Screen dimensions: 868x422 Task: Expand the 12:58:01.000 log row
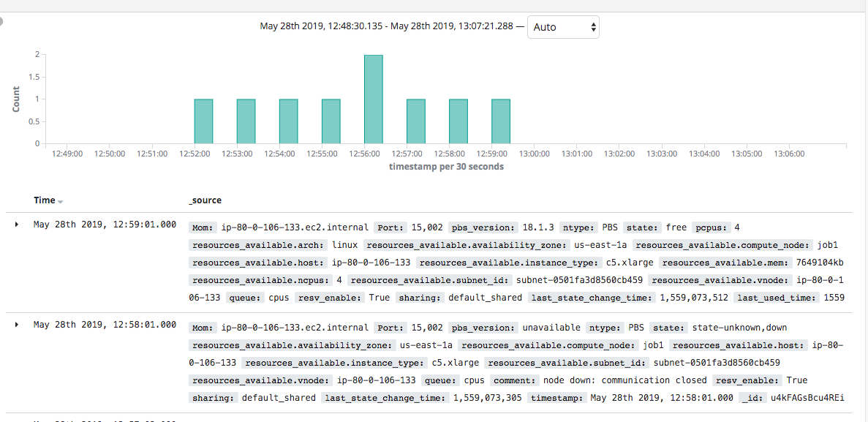point(18,324)
